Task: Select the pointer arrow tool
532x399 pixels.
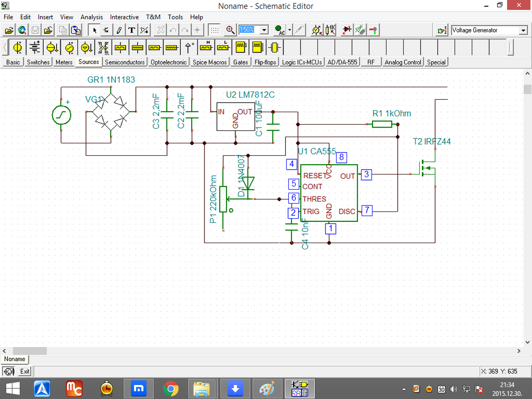Action: coord(94,30)
